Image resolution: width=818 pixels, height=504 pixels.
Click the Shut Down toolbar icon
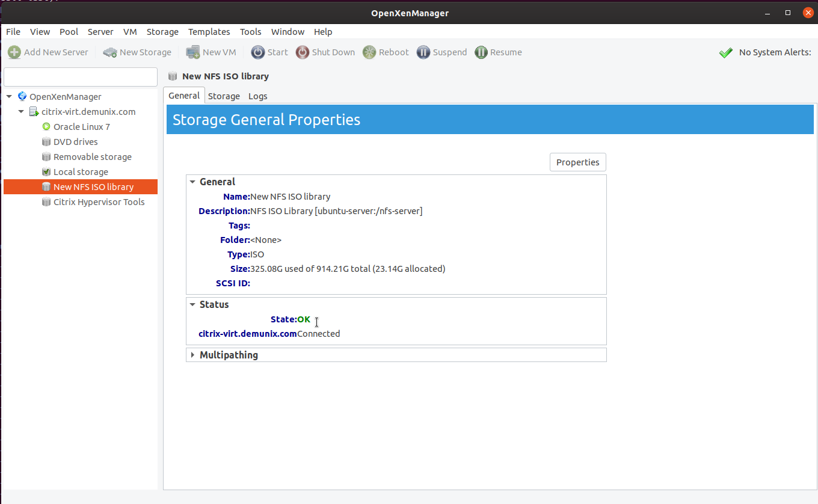[x=303, y=52]
